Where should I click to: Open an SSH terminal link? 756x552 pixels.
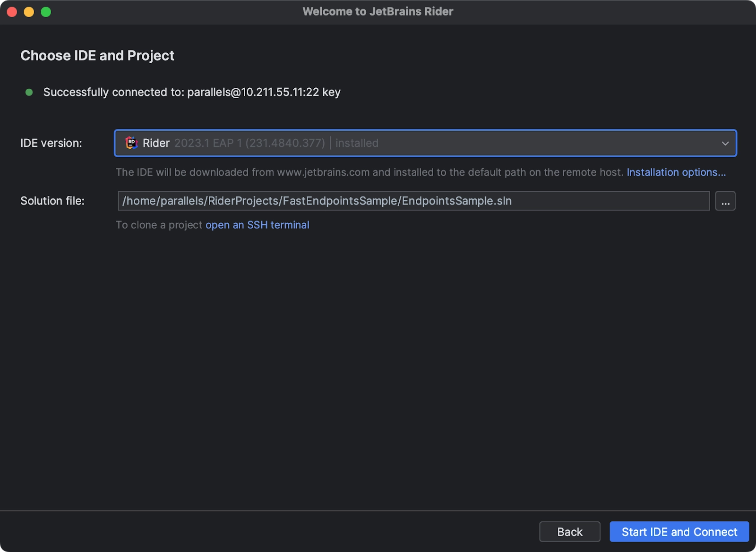point(258,225)
